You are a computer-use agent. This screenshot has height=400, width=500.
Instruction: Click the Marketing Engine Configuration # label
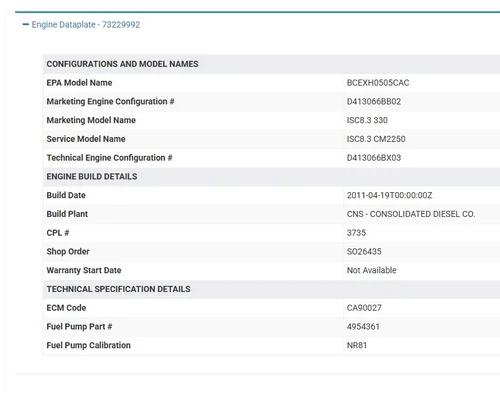pyautogui.click(x=110, y=101)
